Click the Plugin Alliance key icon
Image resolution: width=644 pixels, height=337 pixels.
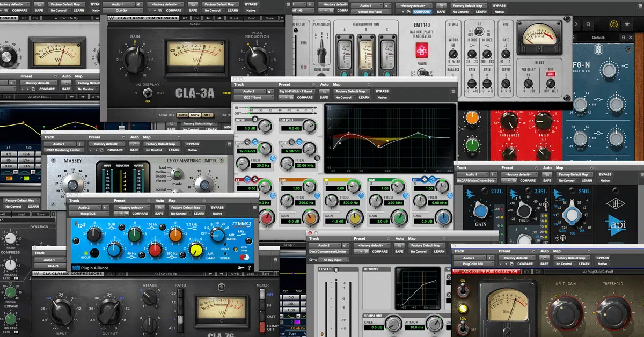(241, 267)
